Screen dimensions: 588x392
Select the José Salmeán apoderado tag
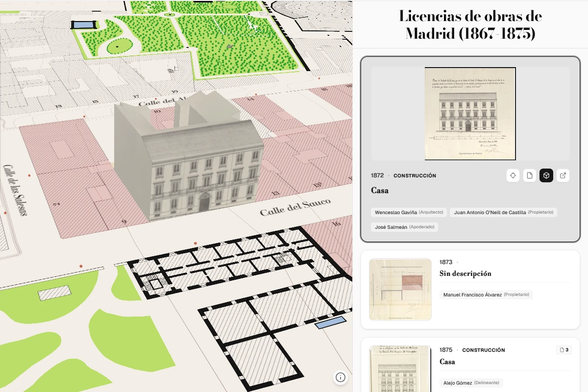(x=405, y=227)
